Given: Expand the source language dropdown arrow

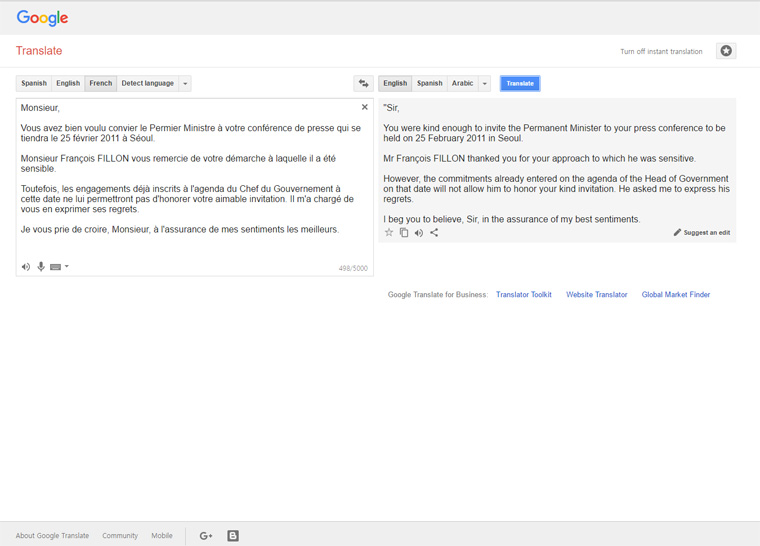Looking at the screenshot, I should [x=185, y=83].
